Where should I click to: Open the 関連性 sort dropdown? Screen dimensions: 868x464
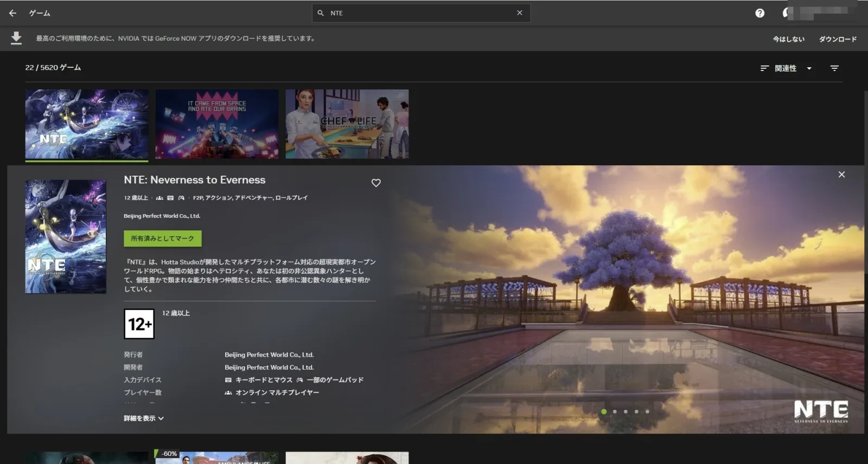click(x=786, y=68)
